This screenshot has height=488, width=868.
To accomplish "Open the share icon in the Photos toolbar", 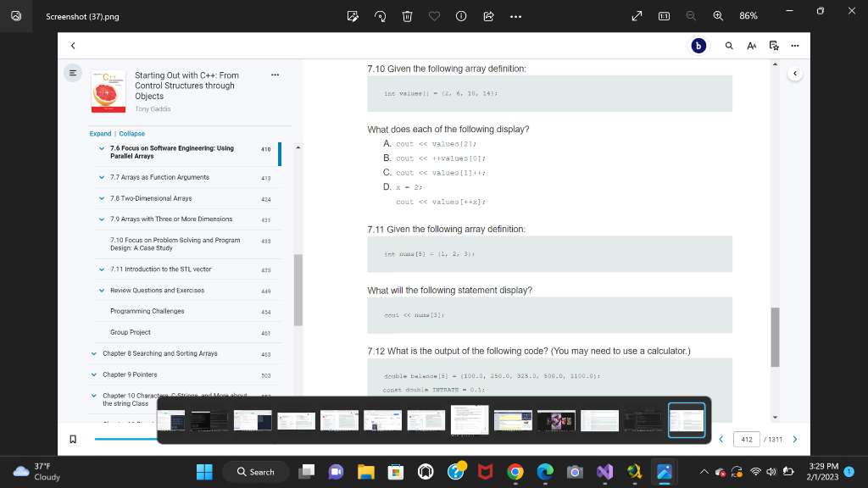I will (488, 16).
